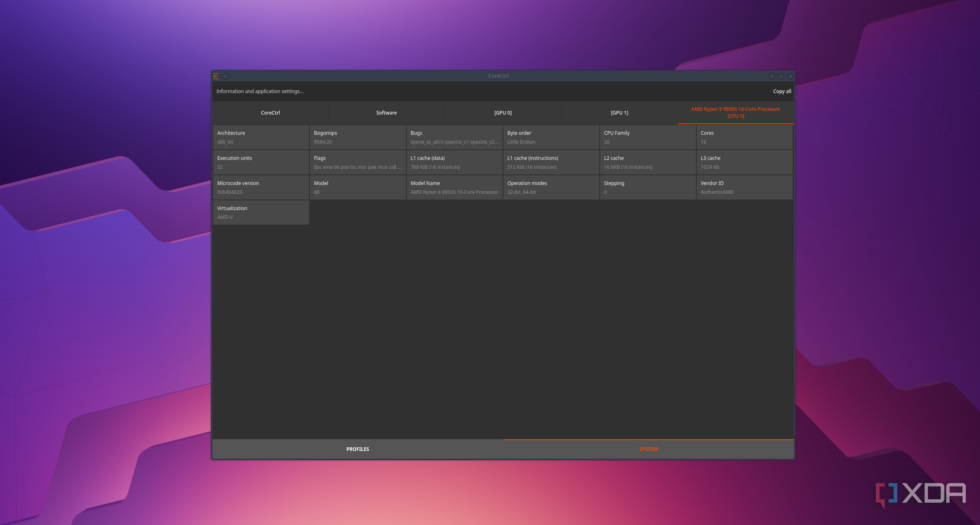Maximize the CoreCtrl window
This screenshot has width=980, height=525.
(x=781, y=76)
